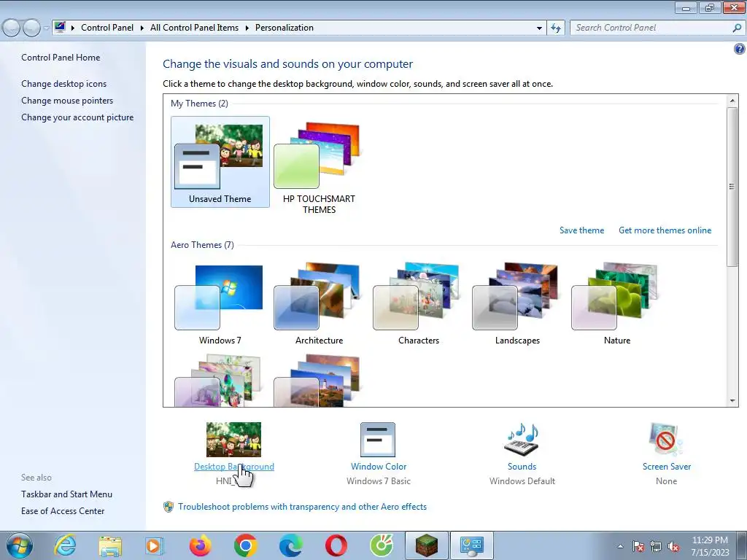
Task: Expand arrow after All Control Panel Items
Action: coord(247,28)
